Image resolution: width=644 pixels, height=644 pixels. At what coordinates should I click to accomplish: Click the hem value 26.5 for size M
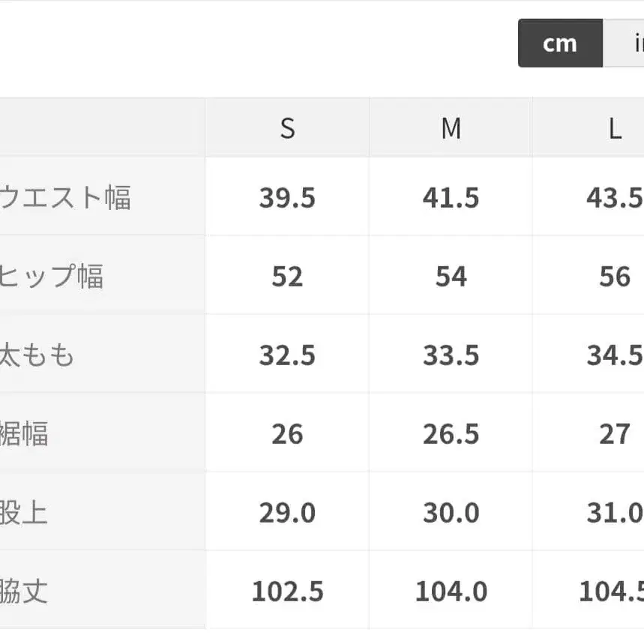(x=450, y=432)
